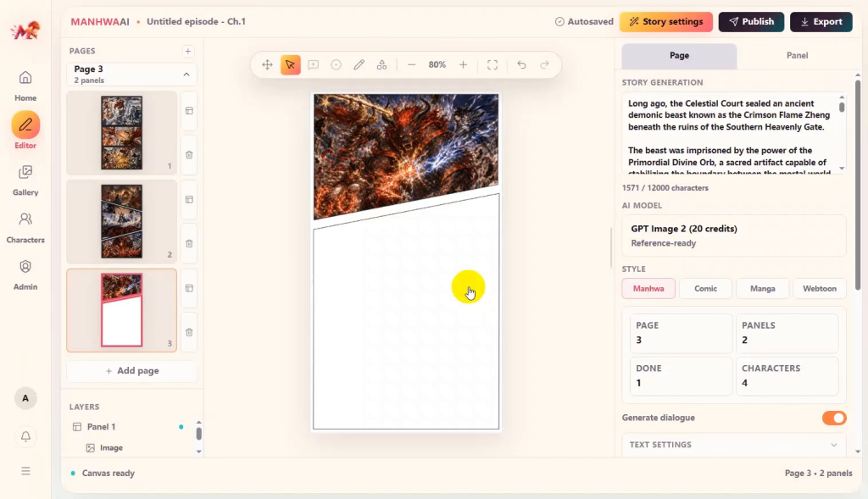Select page 1 thumbnail
868x499 pixels.
click(x=122, y=133)
